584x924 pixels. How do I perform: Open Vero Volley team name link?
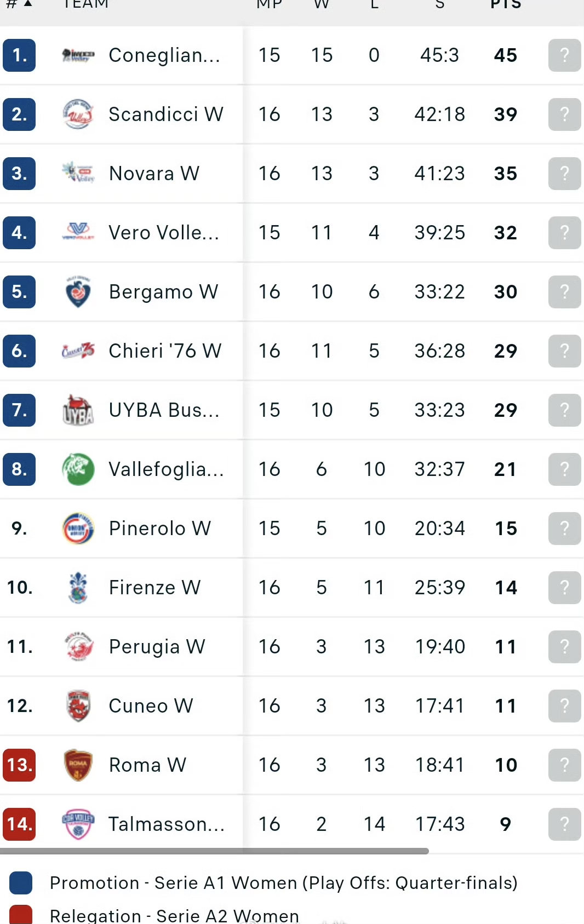pyautogui.click(x=164, y=232)
